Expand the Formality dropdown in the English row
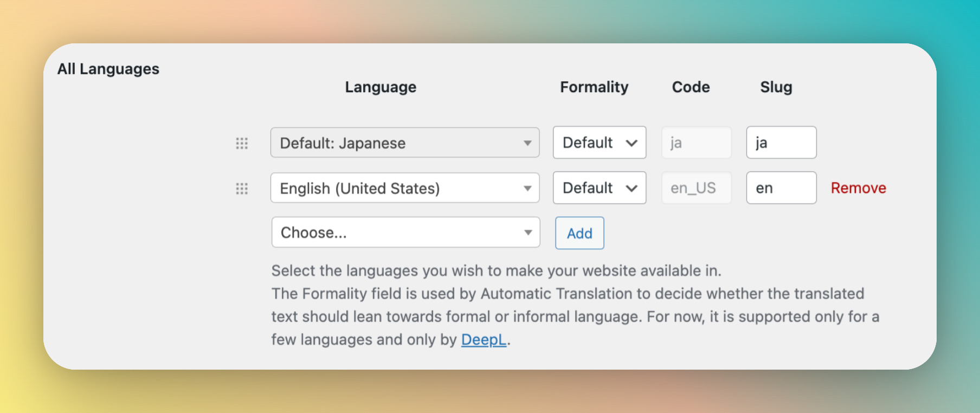This screenshot has width=980, height=413. click(599, 188)
